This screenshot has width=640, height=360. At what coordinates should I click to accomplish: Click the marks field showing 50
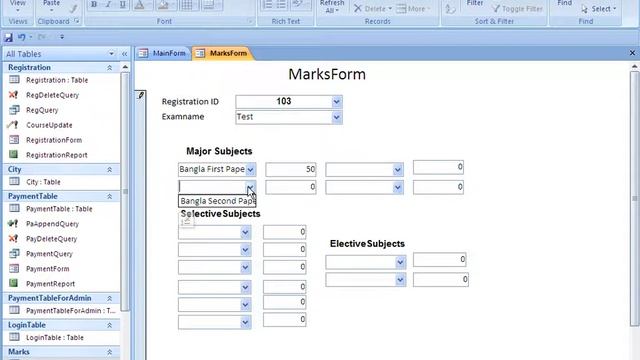[x=291, y=169]
